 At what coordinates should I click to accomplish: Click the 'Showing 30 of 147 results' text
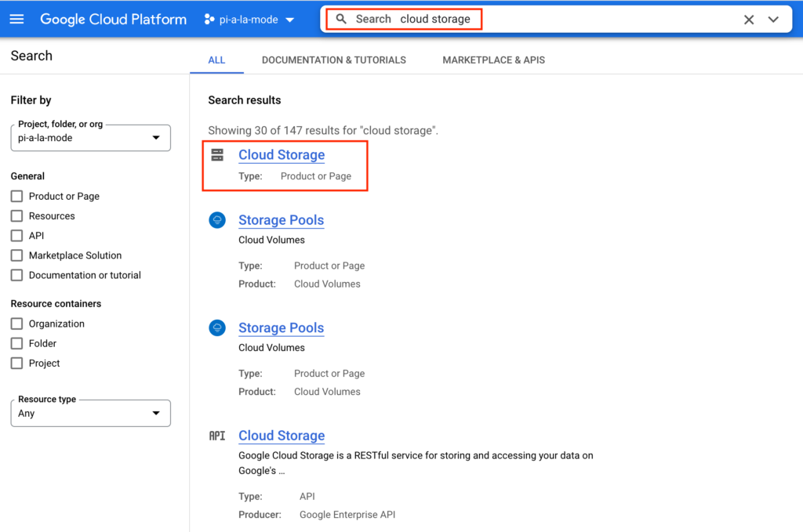323,130
